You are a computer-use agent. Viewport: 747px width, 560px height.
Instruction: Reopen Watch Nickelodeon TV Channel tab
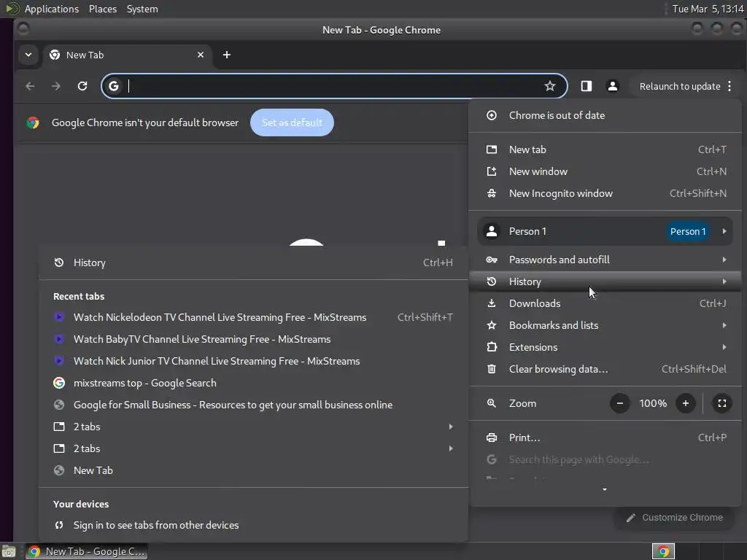[253, 317]
